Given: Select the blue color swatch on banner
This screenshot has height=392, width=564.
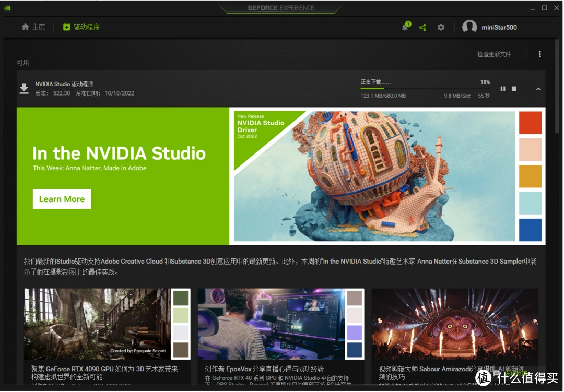Looking at the screenshot, I should [x=530, y=230].
